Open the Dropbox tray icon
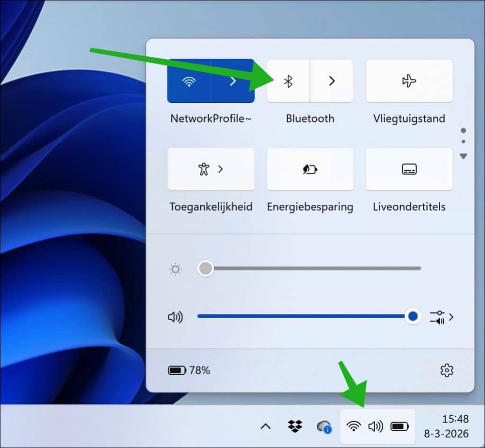 pyautogui.click(x=294, y=426)
